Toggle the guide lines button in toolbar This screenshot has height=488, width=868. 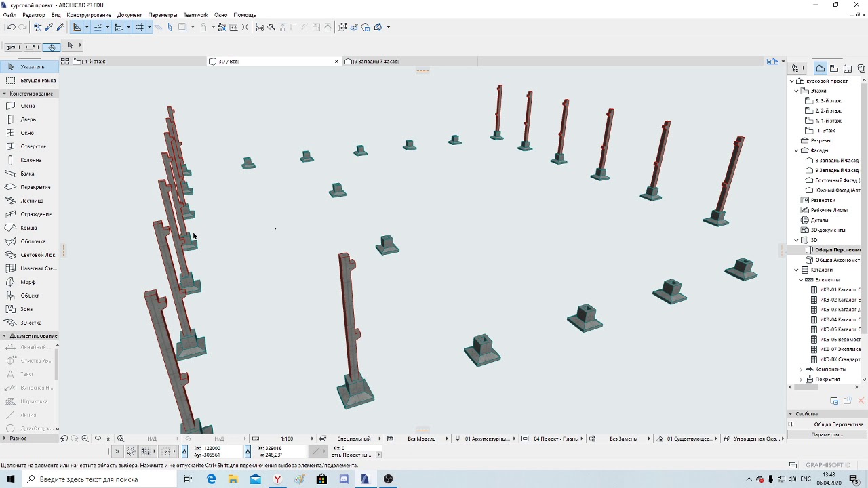[x=98, y=27]
